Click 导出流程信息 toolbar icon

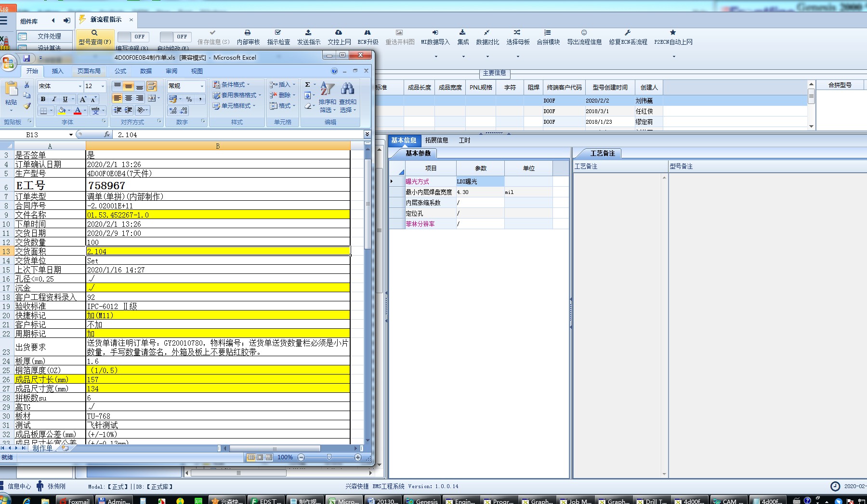584,37
